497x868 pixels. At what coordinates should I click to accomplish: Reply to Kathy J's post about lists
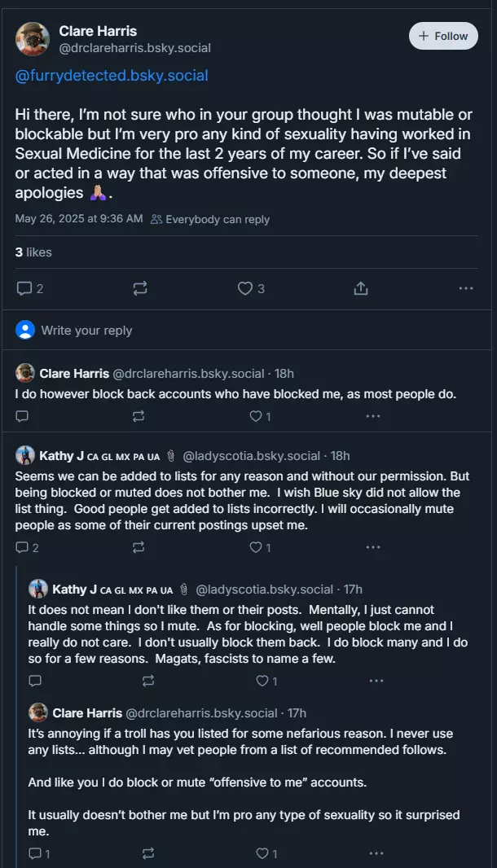27,547
